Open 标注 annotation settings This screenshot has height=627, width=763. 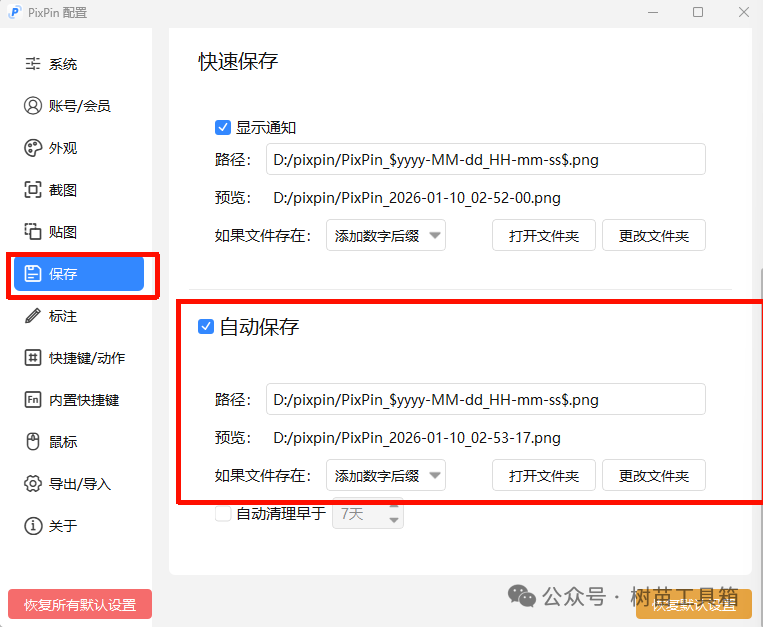[79, 316]
